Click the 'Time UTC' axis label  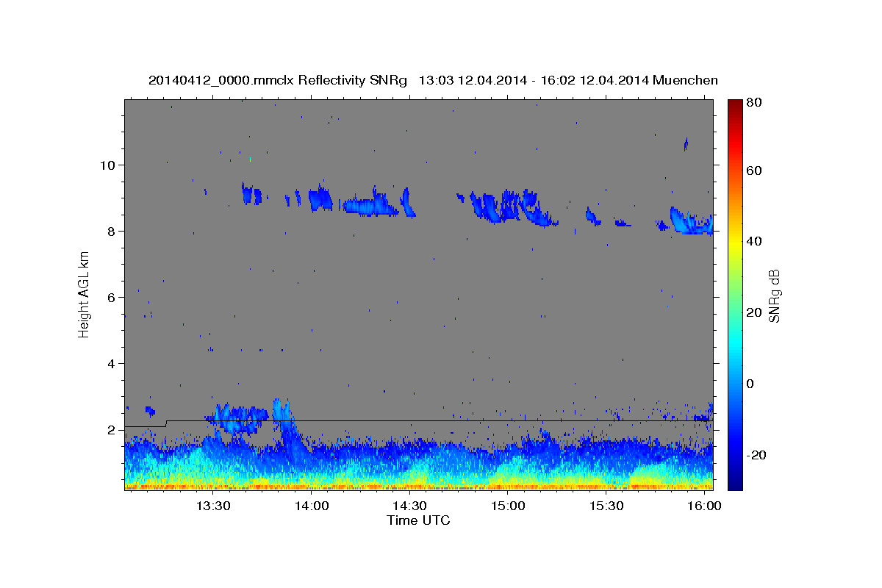click(x=418, y=520)
